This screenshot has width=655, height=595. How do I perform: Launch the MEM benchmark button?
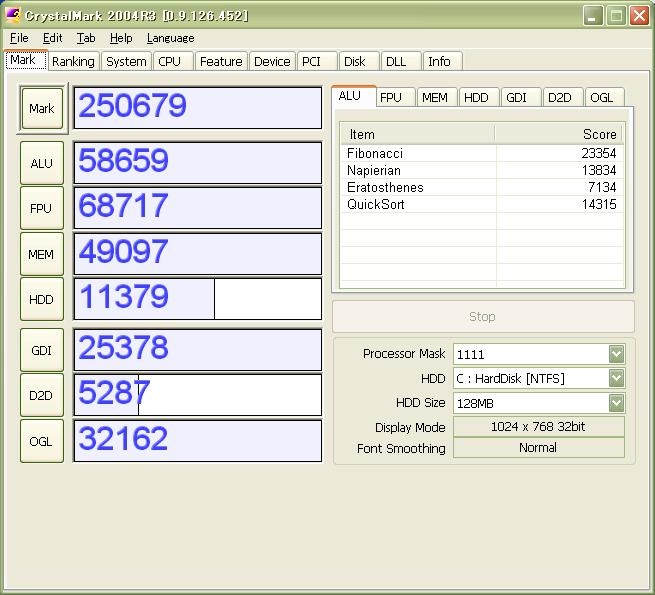pyautogui.click(x=41, y=254)
